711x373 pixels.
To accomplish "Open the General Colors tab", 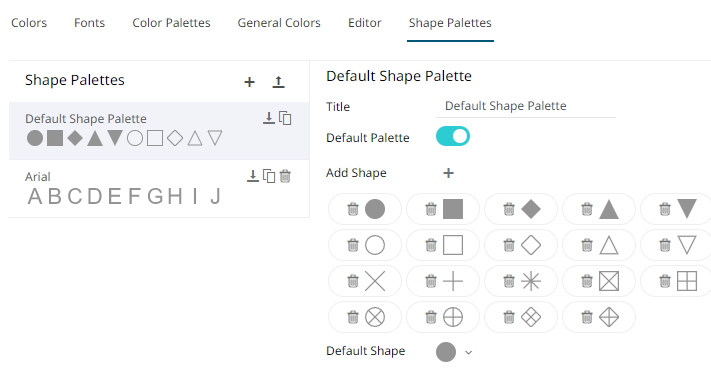I will tap(279, 23).
